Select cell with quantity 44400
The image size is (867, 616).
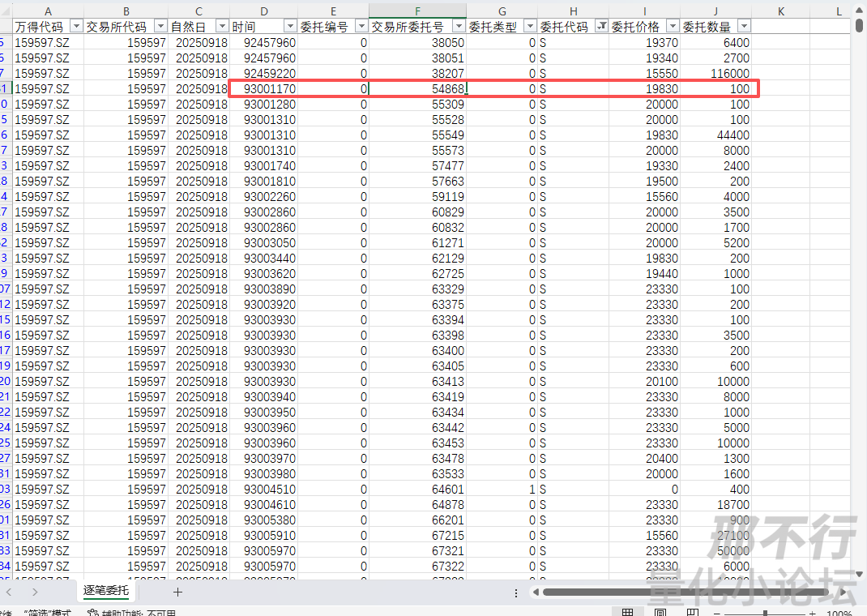point(715,135)
